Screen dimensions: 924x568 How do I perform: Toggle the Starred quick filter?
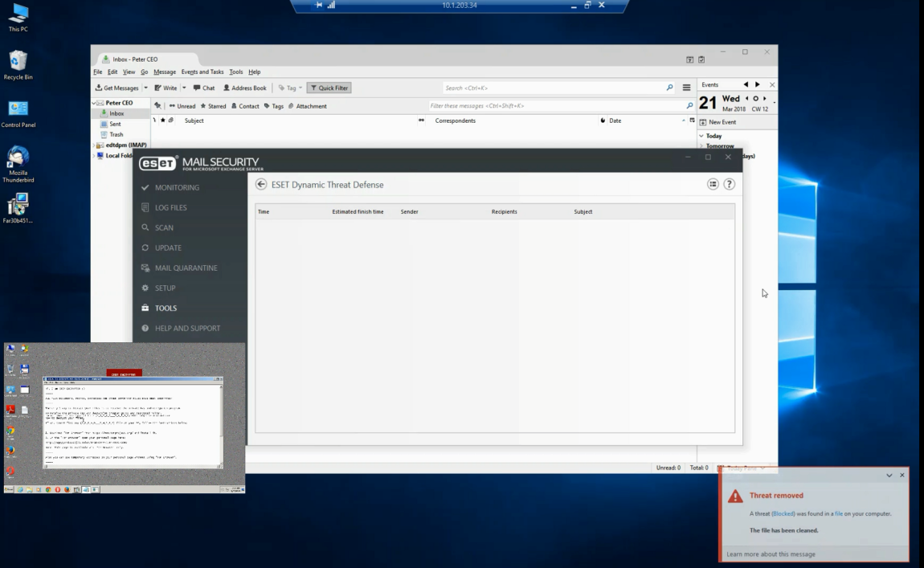coord(213,106)
